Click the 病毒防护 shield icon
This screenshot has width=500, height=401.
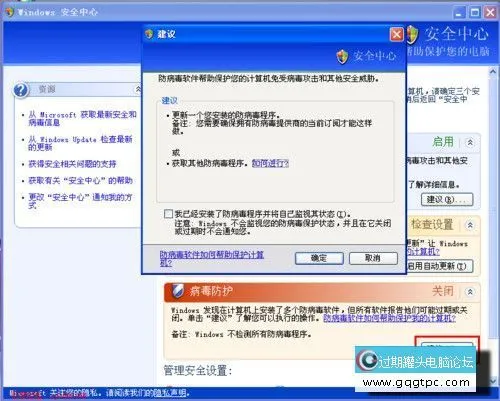click(x=178, y=291)
